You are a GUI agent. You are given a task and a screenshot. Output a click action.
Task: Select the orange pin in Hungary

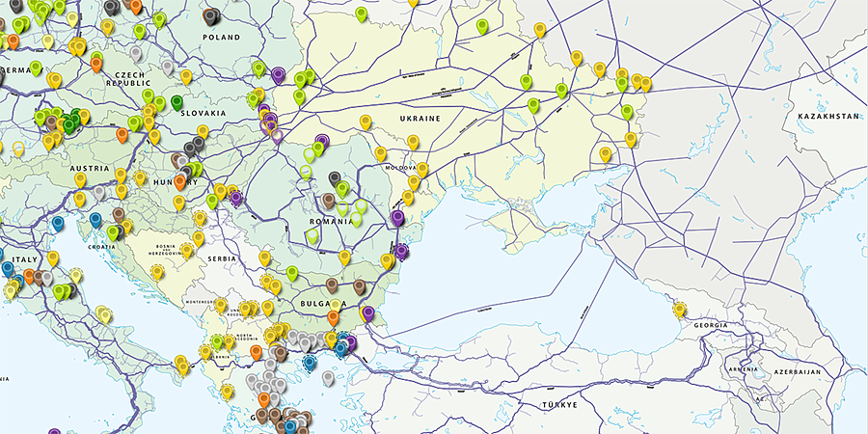[x=179, y=182]
